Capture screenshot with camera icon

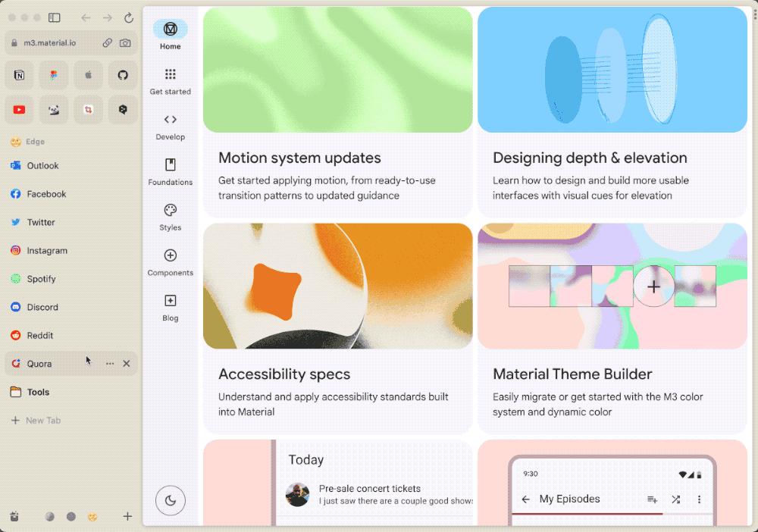(x=125, y=42)
